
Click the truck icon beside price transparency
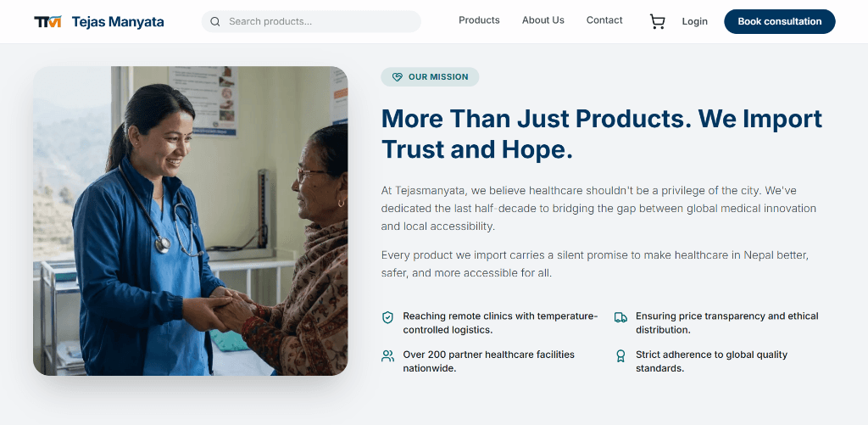coord(620,317)
